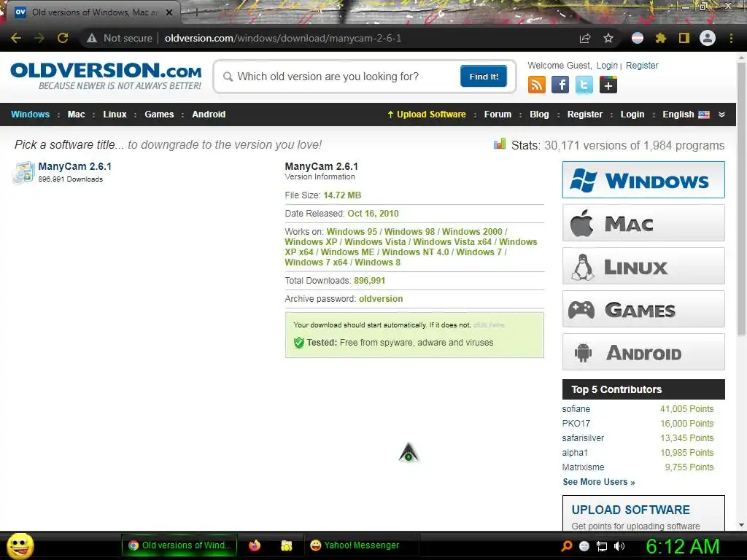The image size is (747, 560).
Task: Click the browser forward arrow
Action: point(39,38)
